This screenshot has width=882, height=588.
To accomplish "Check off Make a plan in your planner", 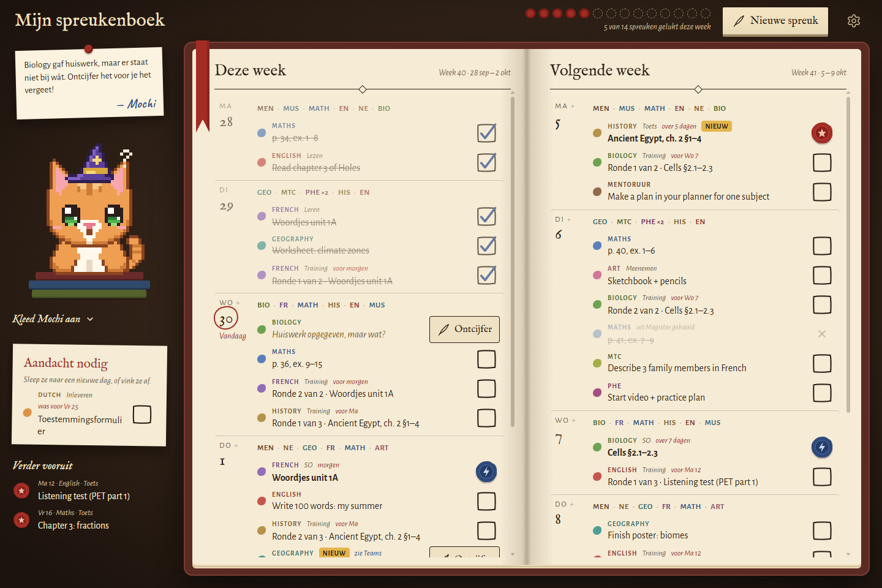I will pos(822,192).
